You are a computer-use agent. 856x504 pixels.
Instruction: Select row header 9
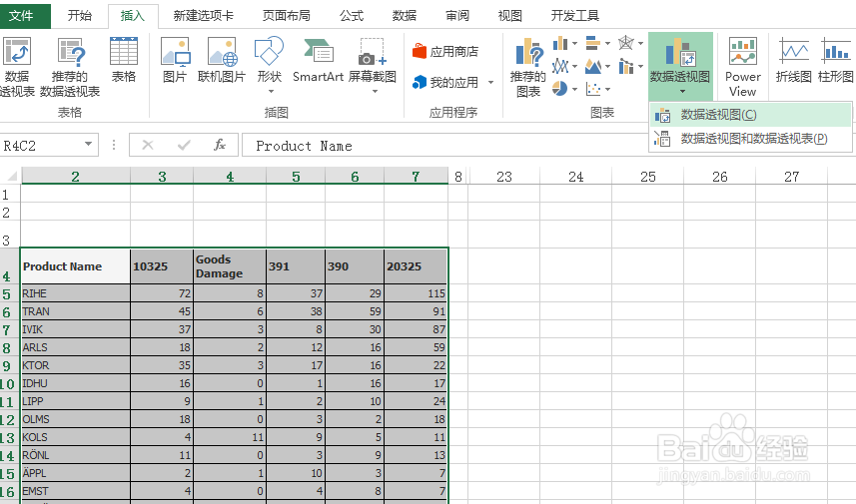click(10, 365)
